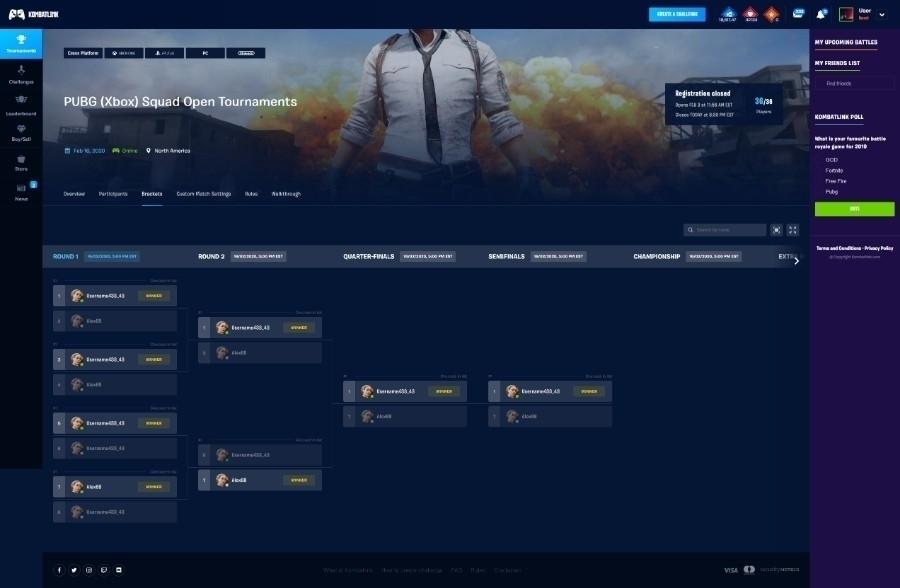Image resolution: width=900 pixels, height=588 pixels.
Task: Click the Create a Challenge button
Action: coord(677,14)
